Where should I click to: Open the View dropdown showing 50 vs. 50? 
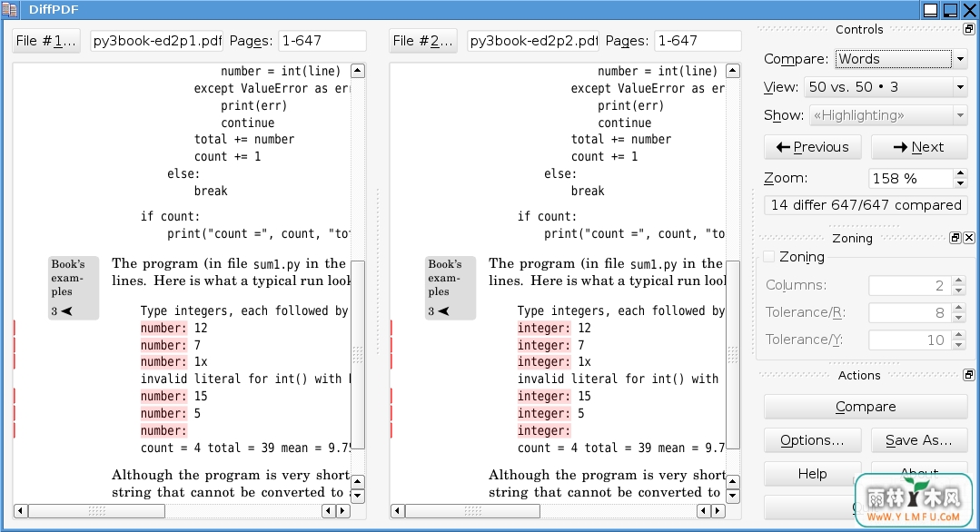pos(886,87)
